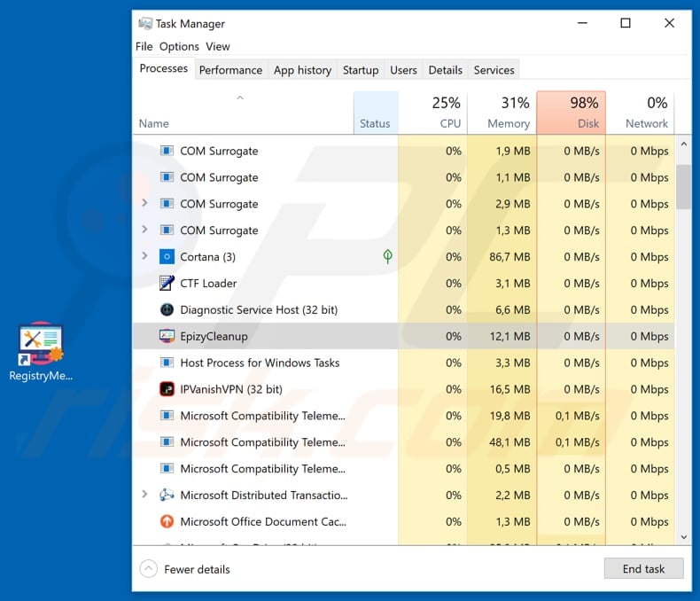This screenshot has width=700, height=601.
Task: Sort by the 0% Network column header
Action: point(640,113)
